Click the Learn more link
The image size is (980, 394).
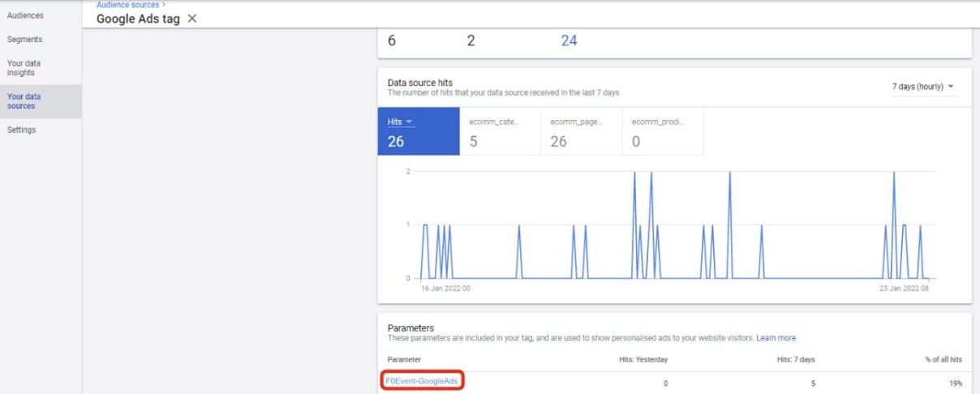point(776,338)
